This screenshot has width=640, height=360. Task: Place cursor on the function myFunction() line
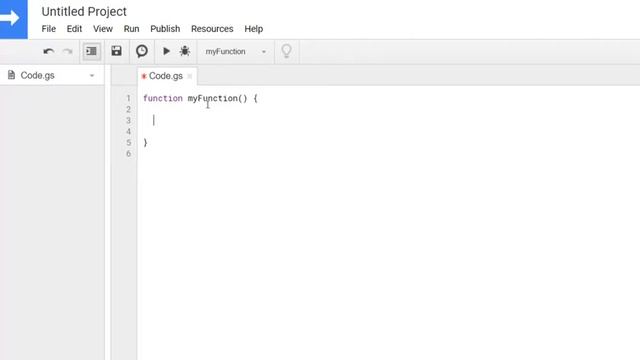pos(200,98)
